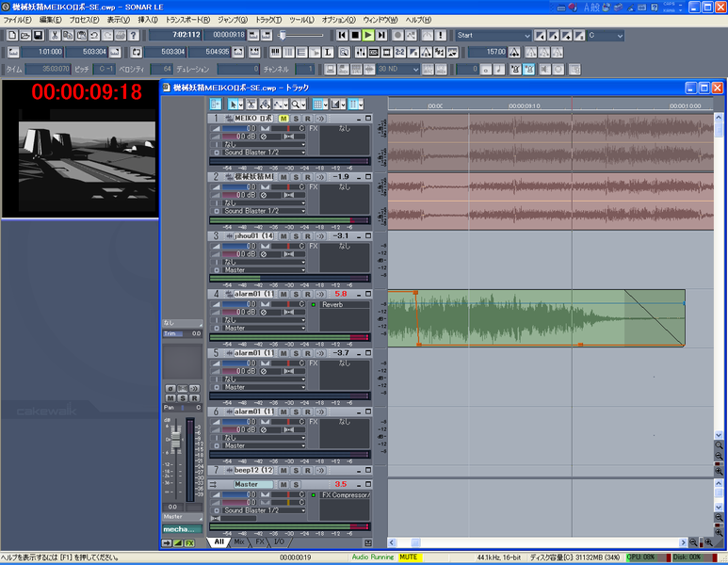Switch to the FX tab
Screen dimensions: 728x565
[260, 542]
